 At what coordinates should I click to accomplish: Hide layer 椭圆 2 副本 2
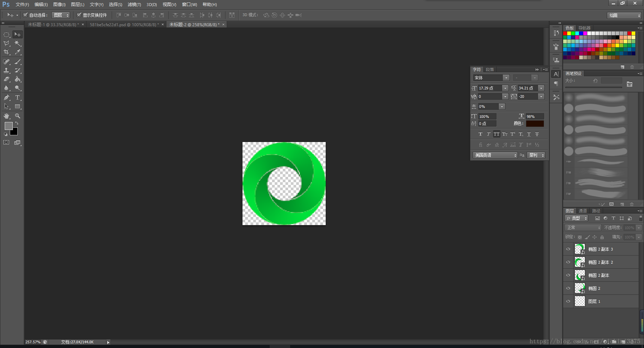(568, 262)
